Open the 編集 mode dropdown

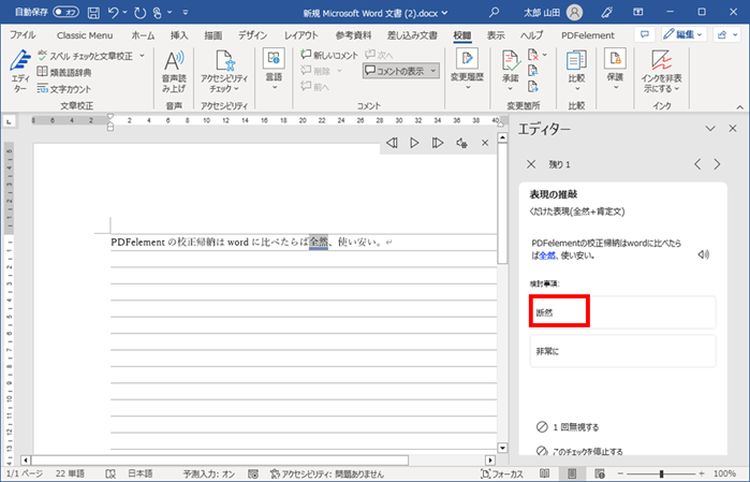[x=683, y=34]
